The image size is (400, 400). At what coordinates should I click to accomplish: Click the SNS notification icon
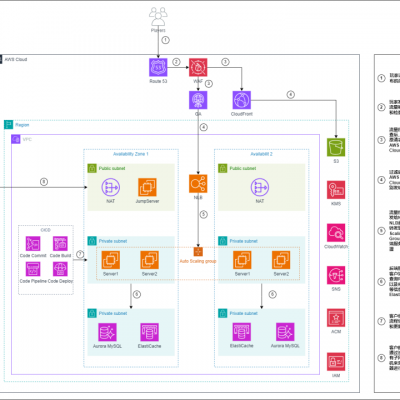(336, 275)
